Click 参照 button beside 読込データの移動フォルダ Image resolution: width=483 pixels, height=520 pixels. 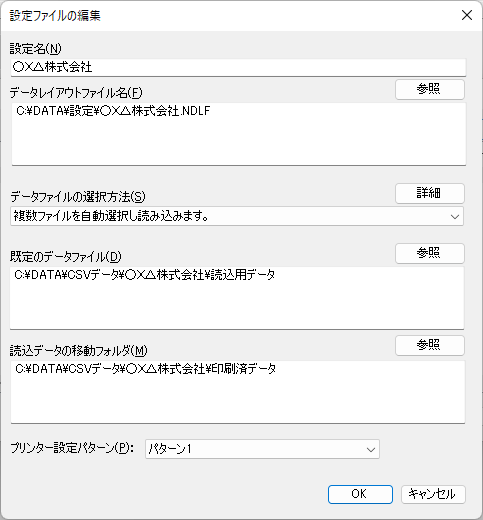[430, 345]
